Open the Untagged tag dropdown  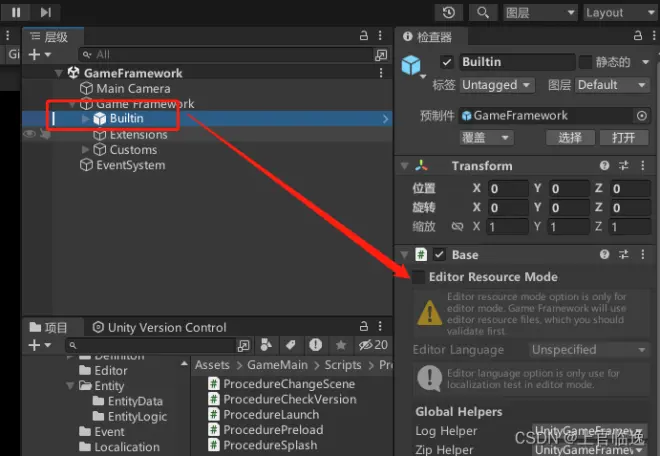click(x=497, y=85)
